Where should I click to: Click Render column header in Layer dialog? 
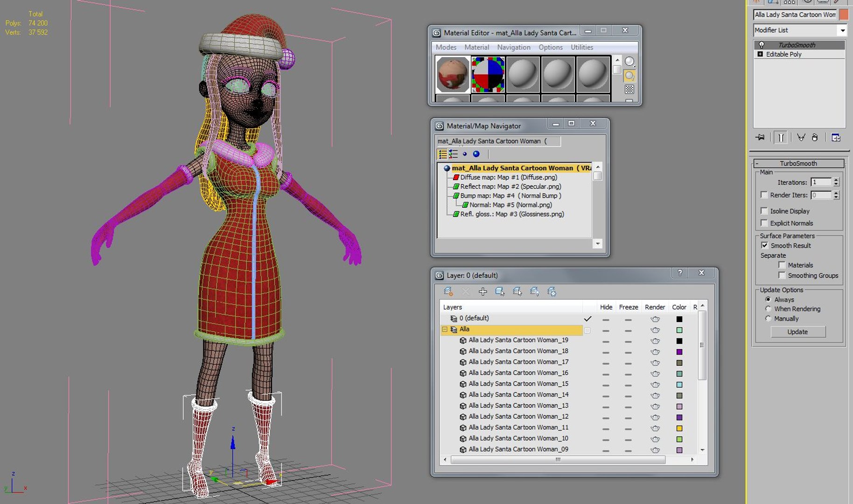click(655, 307)
